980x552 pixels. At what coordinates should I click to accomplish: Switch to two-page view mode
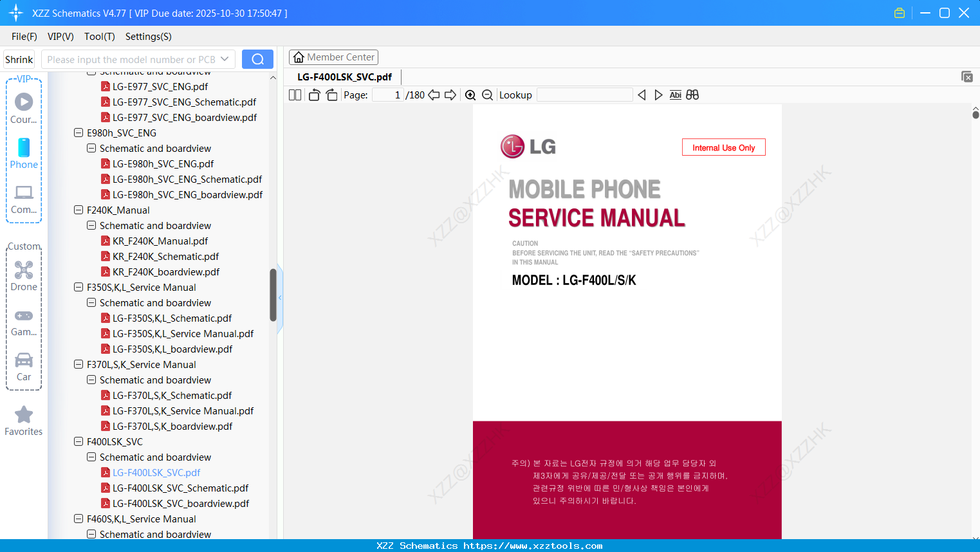pyautogui.click(x=295, y=95)
